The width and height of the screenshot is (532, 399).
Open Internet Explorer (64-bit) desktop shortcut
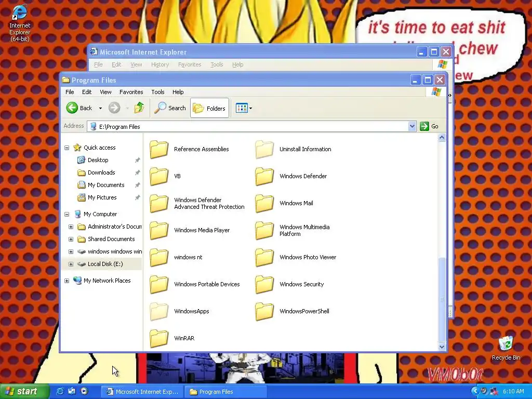point(20,23)
